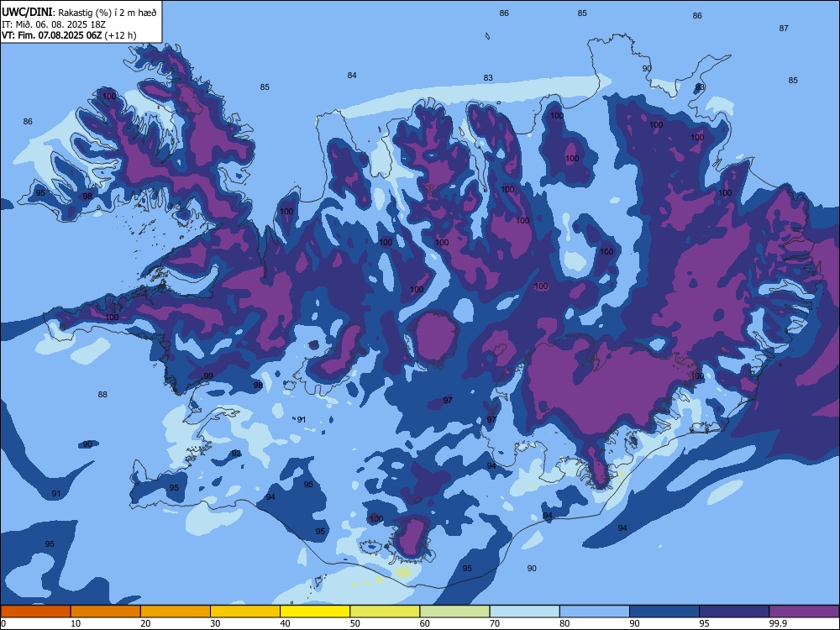Screen dimensions: 840x630
Task: Click the bright yellow 40-50 legend swatch
Action: [315, 612]
